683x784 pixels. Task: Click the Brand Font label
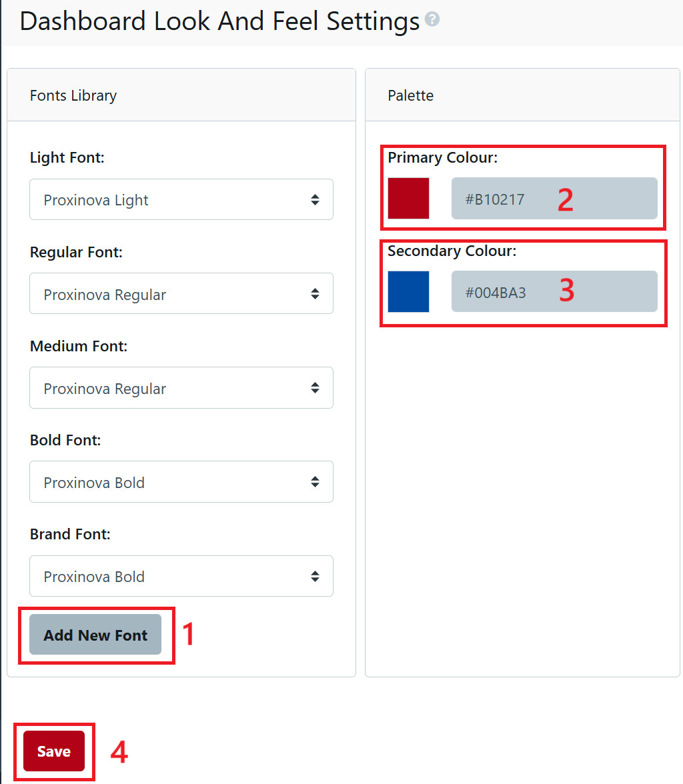click(70, 534)
